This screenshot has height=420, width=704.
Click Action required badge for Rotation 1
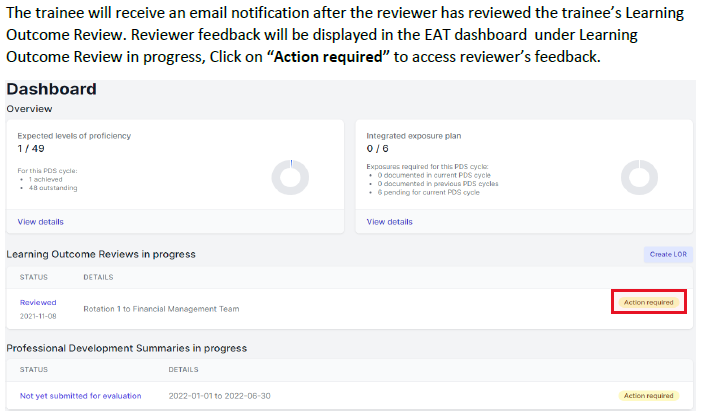[x=648, y=302]
